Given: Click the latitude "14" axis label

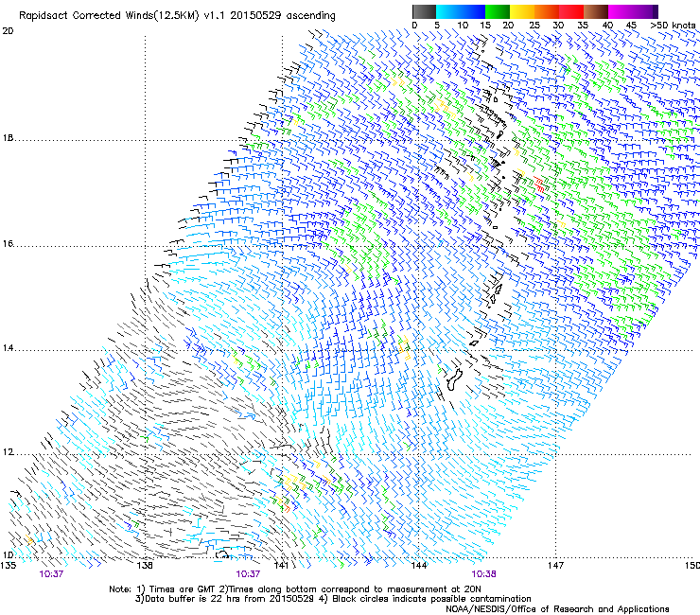Looking at the screenshot, I should coord(8,348).
